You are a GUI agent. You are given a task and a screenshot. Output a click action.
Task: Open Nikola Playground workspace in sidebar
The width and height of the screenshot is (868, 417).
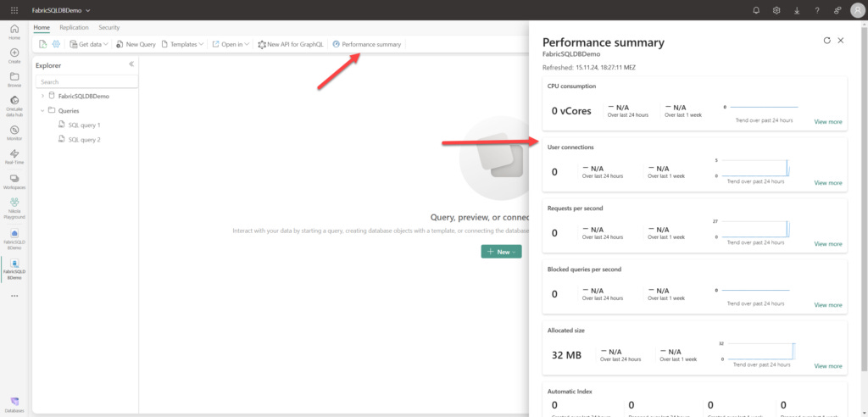click(x=14, y=208)
